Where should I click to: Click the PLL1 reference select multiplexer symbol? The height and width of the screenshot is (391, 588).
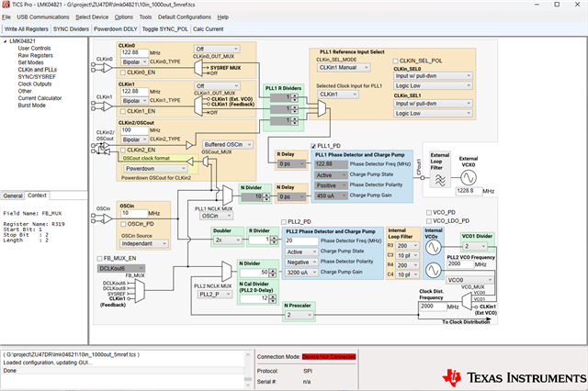[x=322, y=109]
